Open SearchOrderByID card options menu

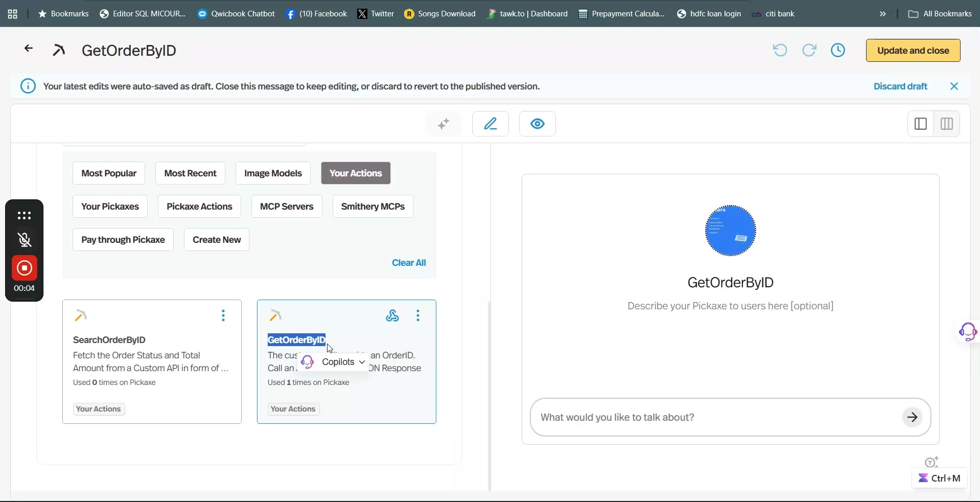coord(223,315)
